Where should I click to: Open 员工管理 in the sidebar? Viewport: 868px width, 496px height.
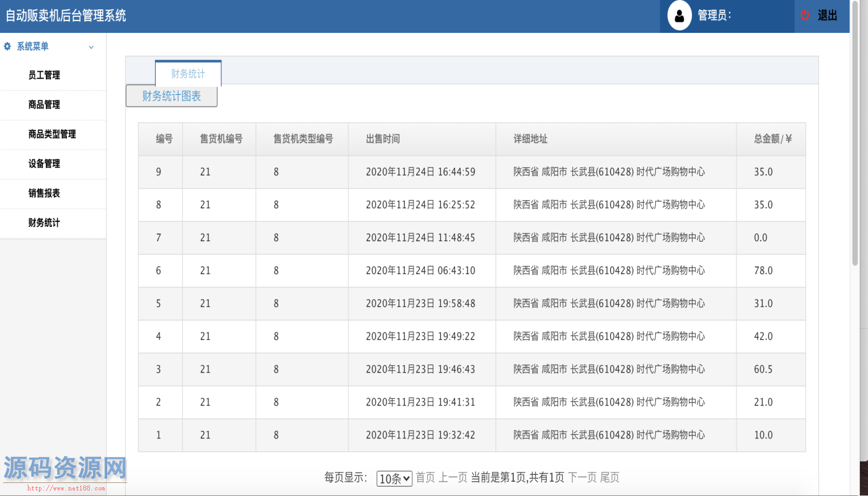coord(44,75)
